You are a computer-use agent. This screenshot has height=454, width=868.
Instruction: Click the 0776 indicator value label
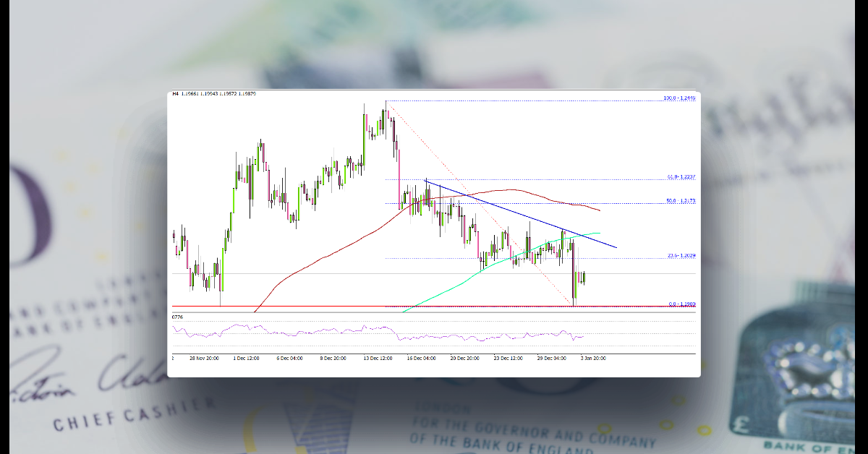click(177, 318)
